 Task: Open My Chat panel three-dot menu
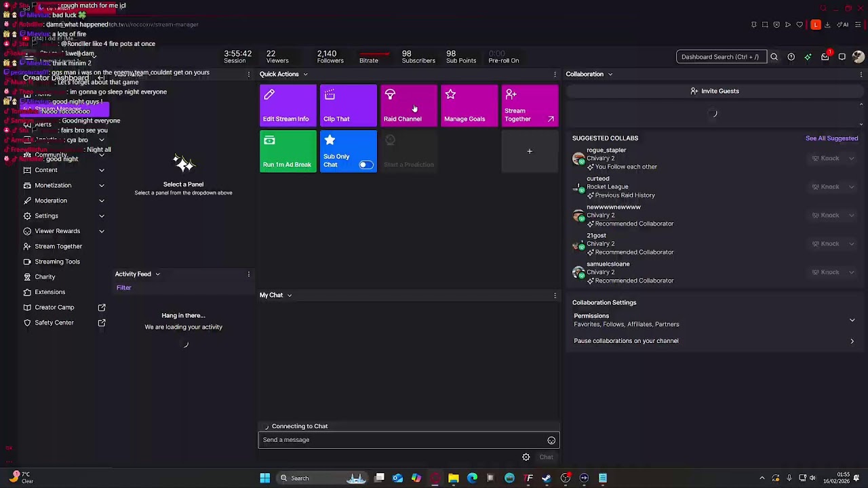(x=555, y=296)
